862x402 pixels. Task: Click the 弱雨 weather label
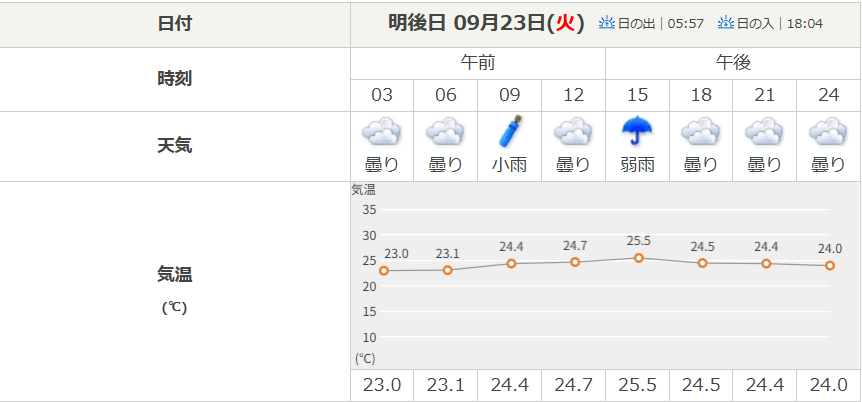click(638, 165)
